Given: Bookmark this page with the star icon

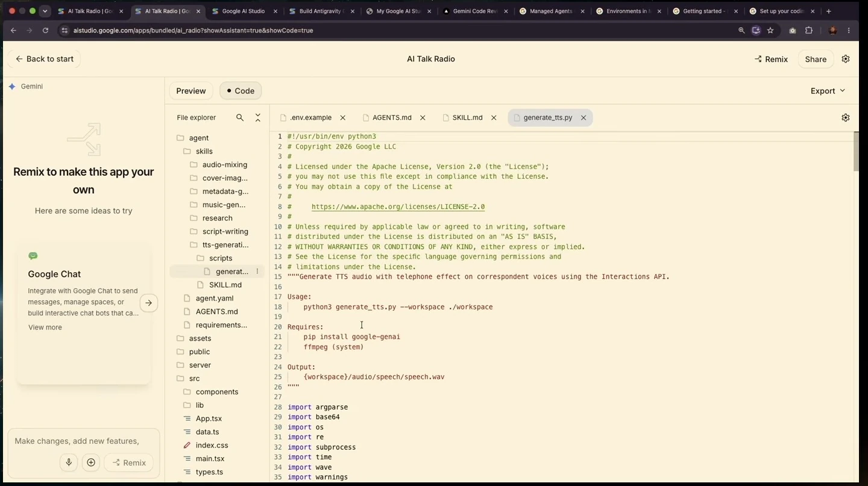Looking at the screenshot, I should tap(770, 30).
